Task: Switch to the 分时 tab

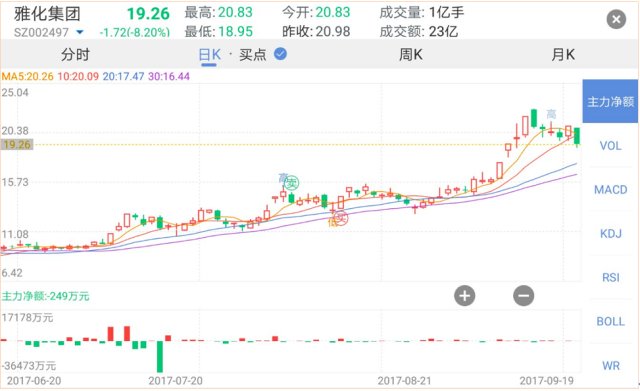Action: click(75, 54)
